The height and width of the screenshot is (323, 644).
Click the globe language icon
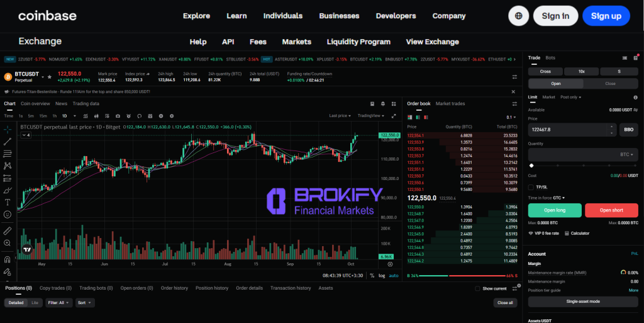point(518,16)
